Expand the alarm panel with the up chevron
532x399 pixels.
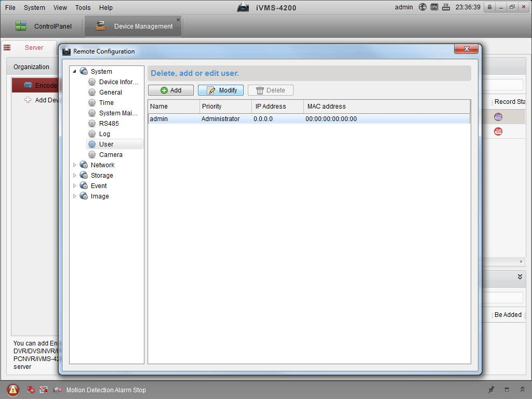click(522, 390)
